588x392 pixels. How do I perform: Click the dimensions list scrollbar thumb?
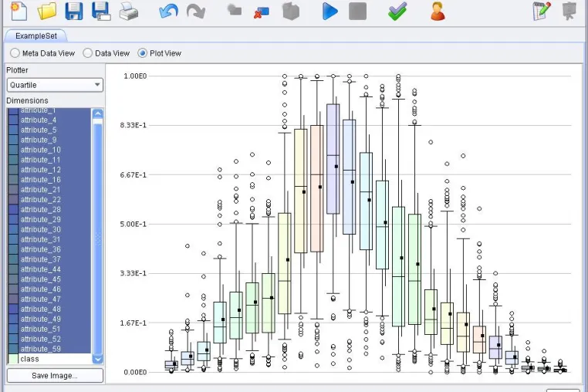[x=97, y=237]
